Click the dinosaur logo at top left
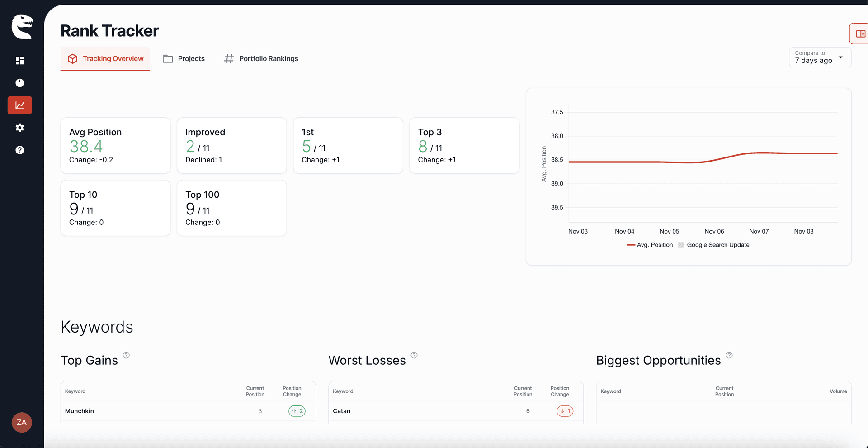The height and width of the screenshot is (448, 868). pos(22,27)
